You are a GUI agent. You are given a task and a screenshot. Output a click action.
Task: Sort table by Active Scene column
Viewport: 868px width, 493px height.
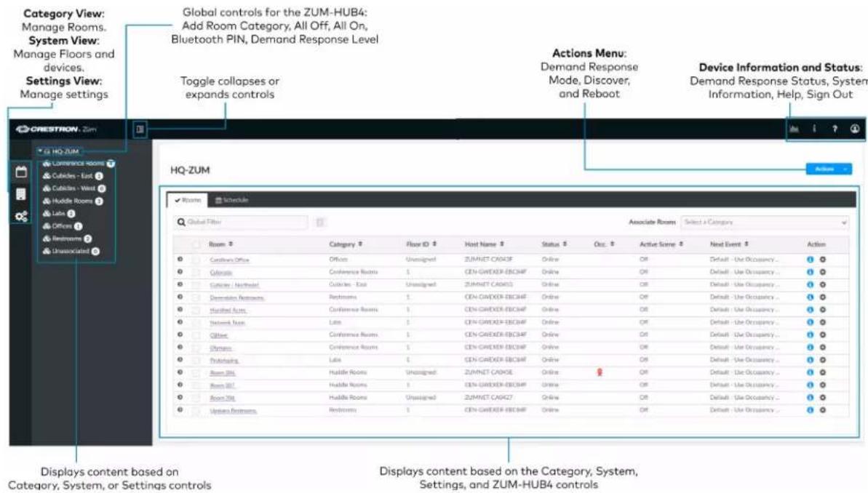[x=661, y=244]
